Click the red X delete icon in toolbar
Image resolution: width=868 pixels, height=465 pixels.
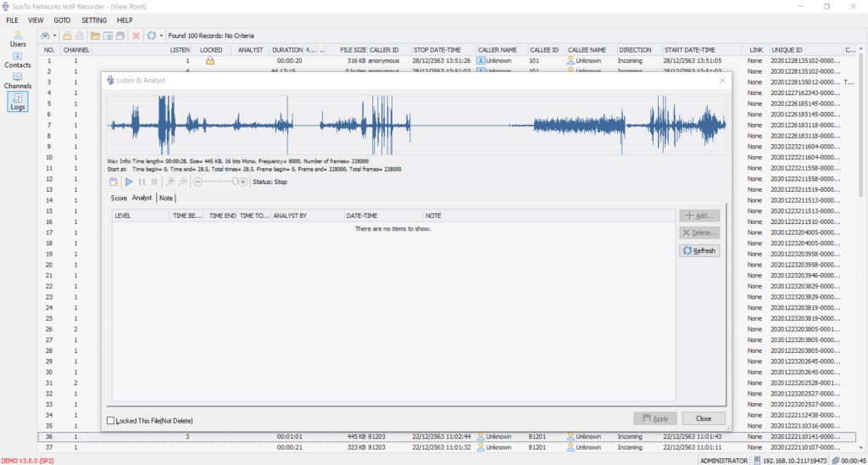(136, 36)
